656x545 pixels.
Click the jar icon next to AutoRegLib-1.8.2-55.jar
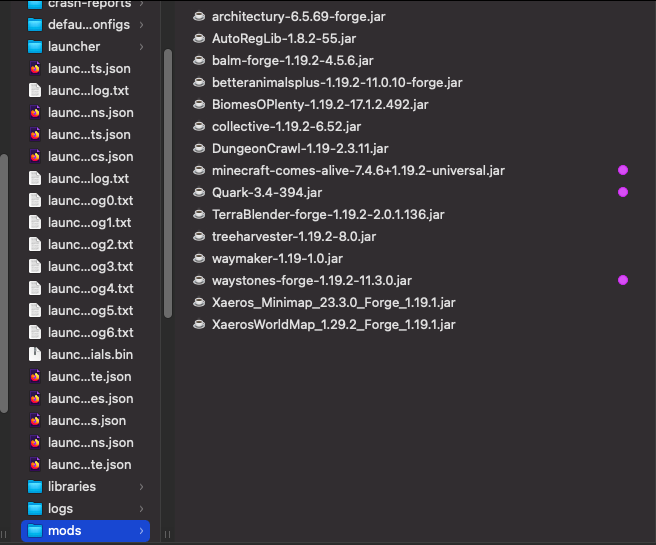(199, 38)
